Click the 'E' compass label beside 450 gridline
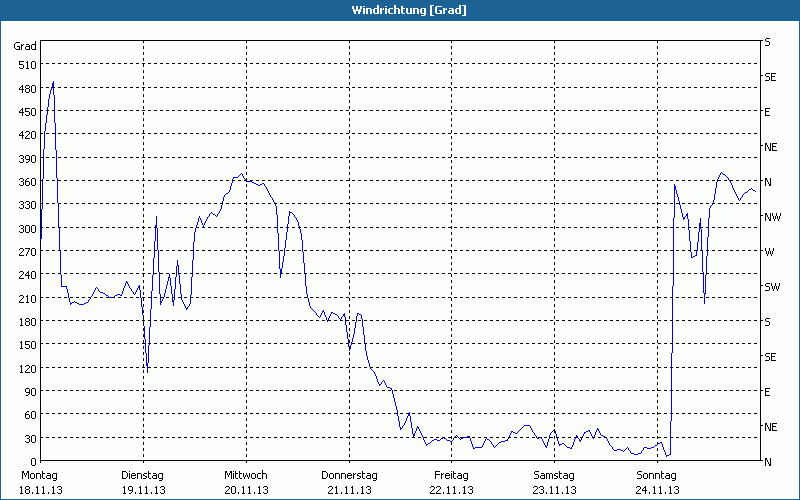 point(767,112)
